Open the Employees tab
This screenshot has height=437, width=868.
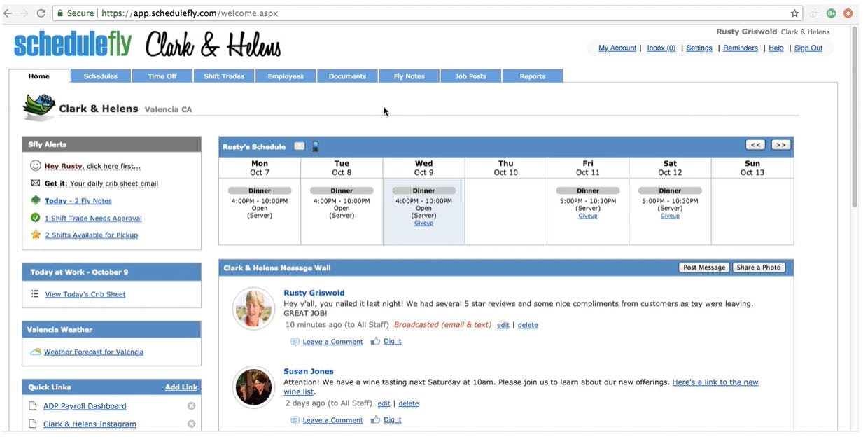(x=286, y=76)
